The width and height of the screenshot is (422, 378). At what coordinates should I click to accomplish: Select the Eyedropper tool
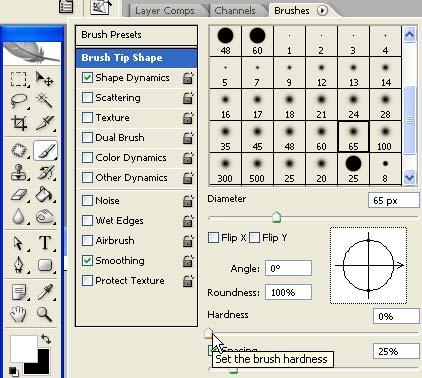(45, 292)
